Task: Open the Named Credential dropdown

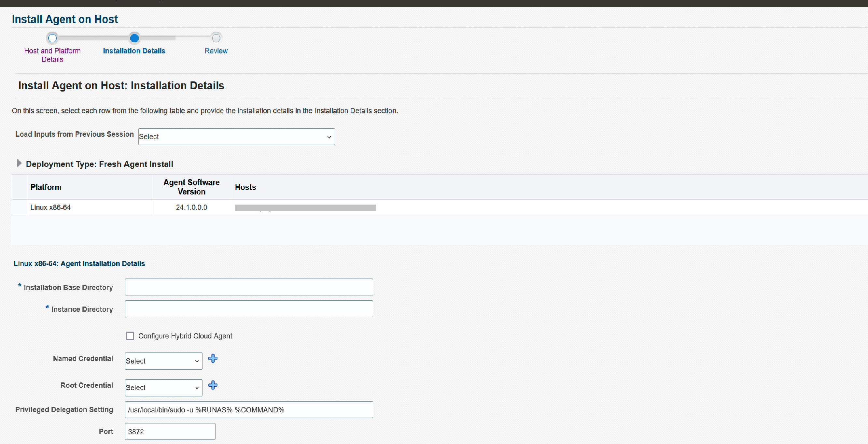Action: [163, 361]
